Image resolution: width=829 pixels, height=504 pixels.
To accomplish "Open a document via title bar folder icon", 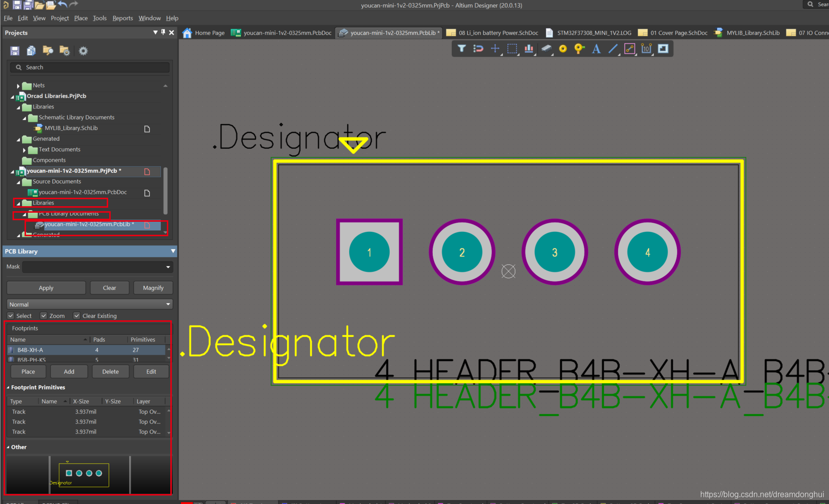I will coord(39,5).
